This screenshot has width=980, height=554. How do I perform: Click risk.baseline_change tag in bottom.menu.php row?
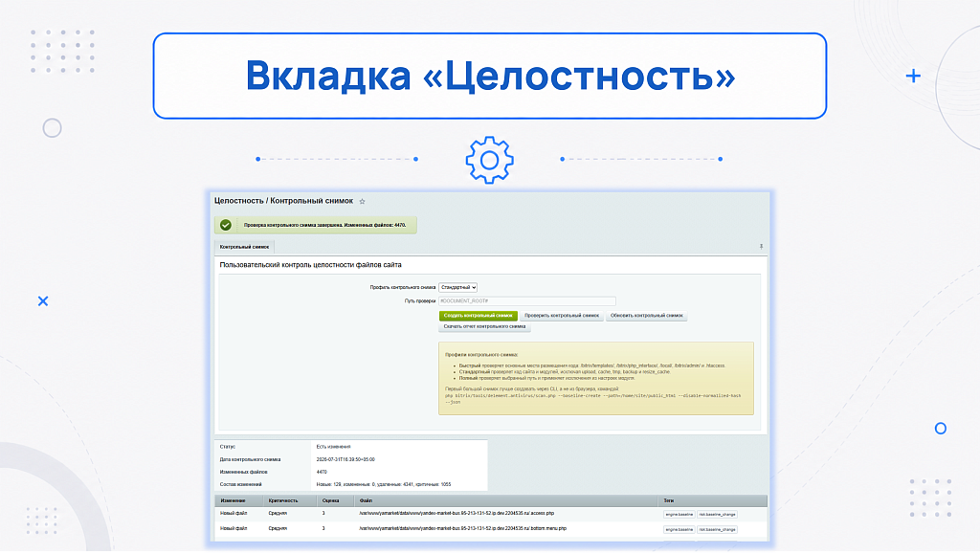717,530
